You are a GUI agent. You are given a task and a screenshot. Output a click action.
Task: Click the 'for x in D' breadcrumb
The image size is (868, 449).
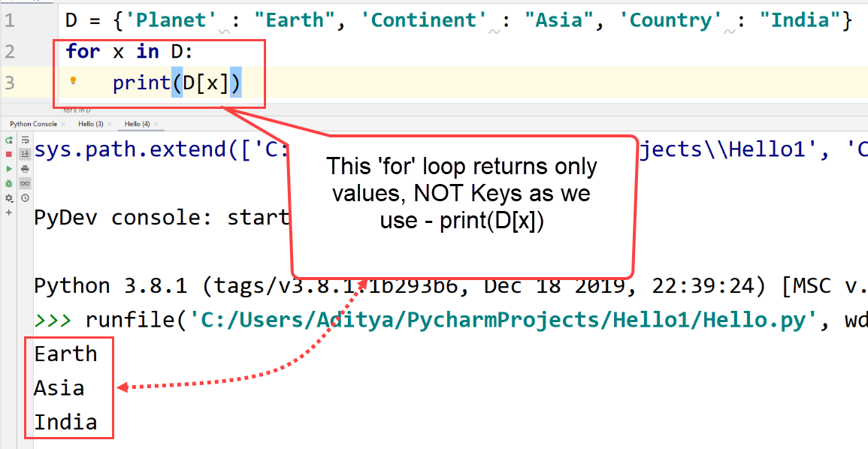point(77,110)
